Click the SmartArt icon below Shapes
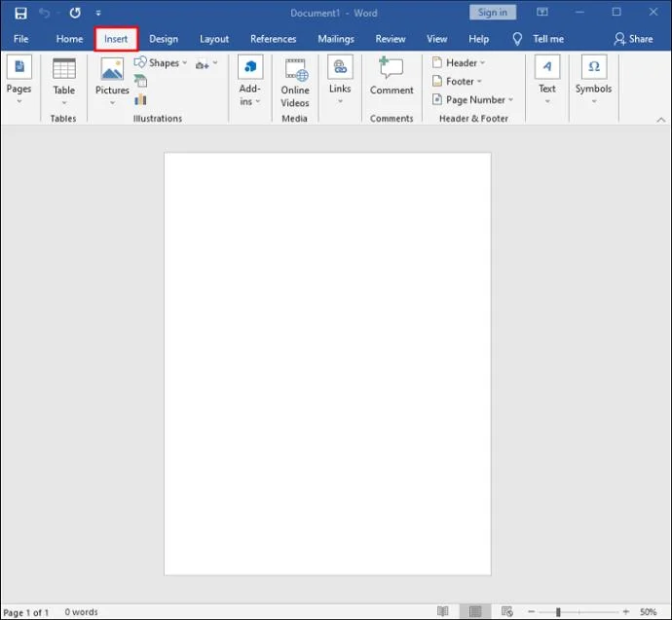 click(x=140, y=81)
